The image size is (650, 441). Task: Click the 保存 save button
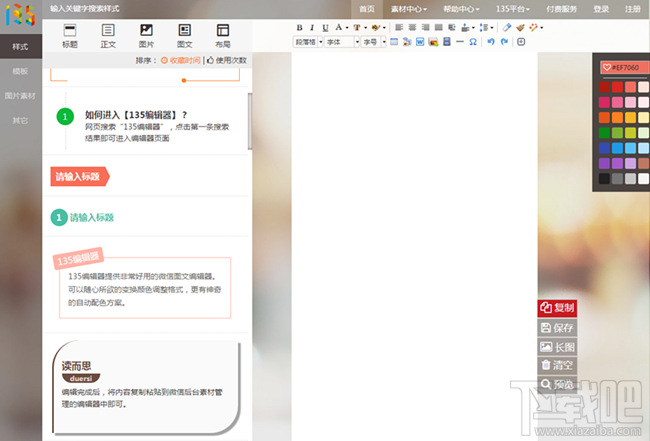click(557, 327)
